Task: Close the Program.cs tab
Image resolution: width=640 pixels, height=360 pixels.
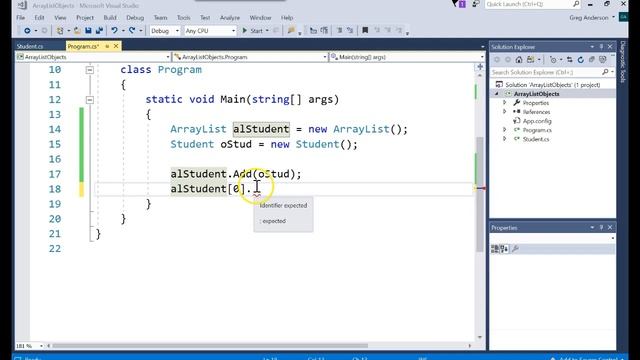Action: click(116, 47)
